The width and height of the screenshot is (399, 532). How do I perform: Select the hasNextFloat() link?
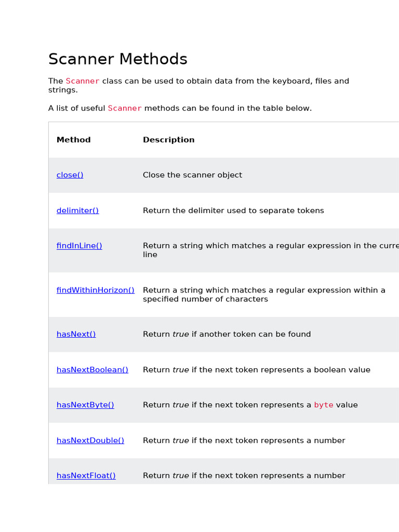point(86,476)
